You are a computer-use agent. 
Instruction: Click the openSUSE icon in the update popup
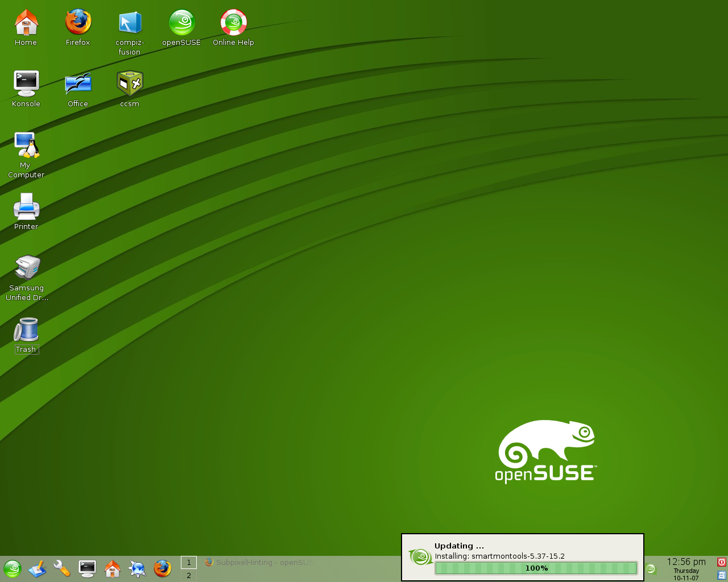pyautogui.click(x=421, y=557)
